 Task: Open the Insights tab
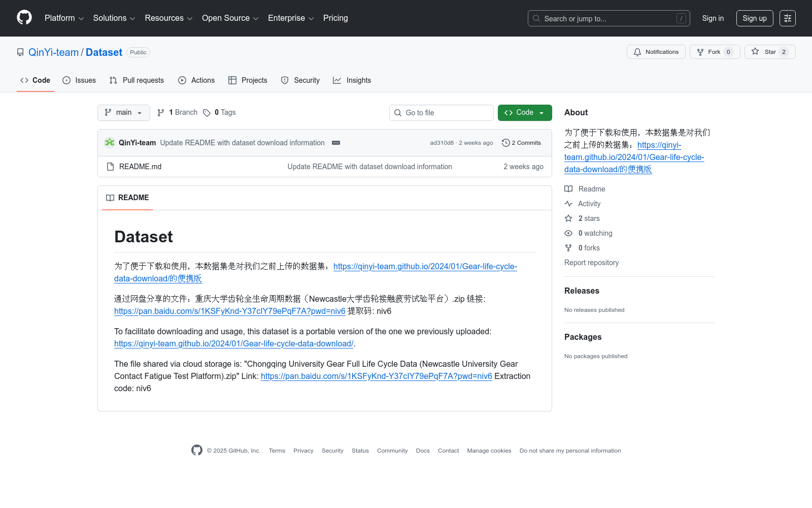coord(352,80)
